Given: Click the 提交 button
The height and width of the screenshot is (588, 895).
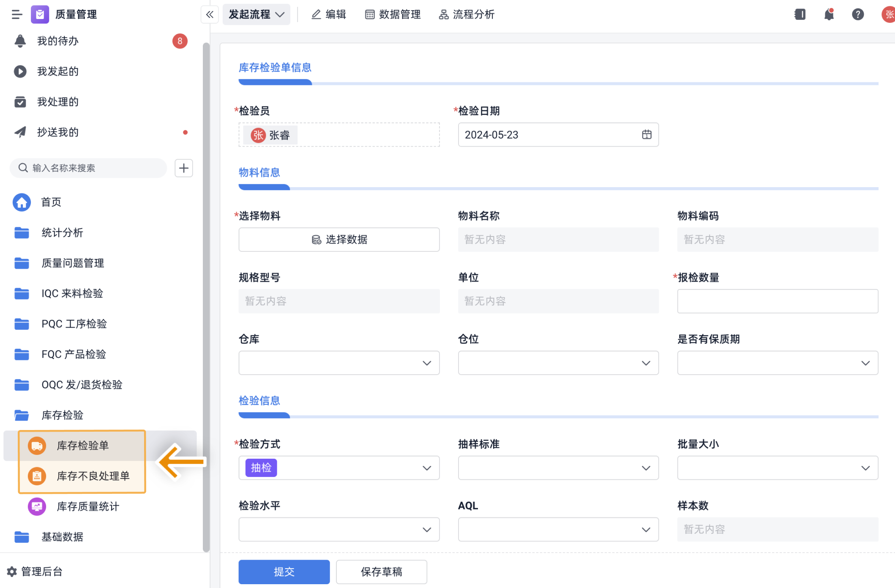Looking at the screenshot, I should (x=284, y=572).
